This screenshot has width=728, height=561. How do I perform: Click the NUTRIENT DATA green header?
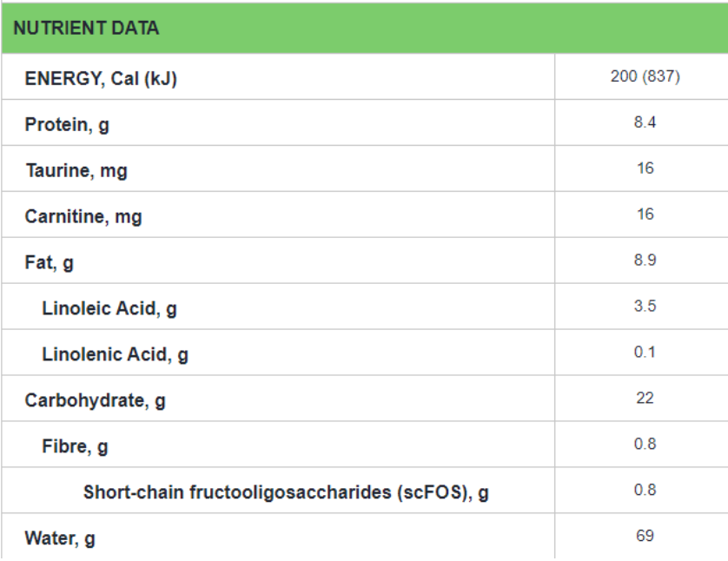(x=87, y=28)
